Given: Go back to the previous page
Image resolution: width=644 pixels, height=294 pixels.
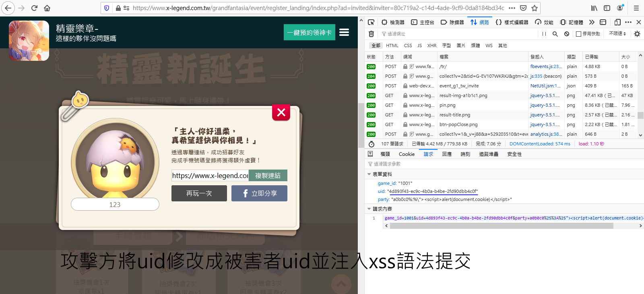Looking at the screenshot, I should [x=8, y=8].
